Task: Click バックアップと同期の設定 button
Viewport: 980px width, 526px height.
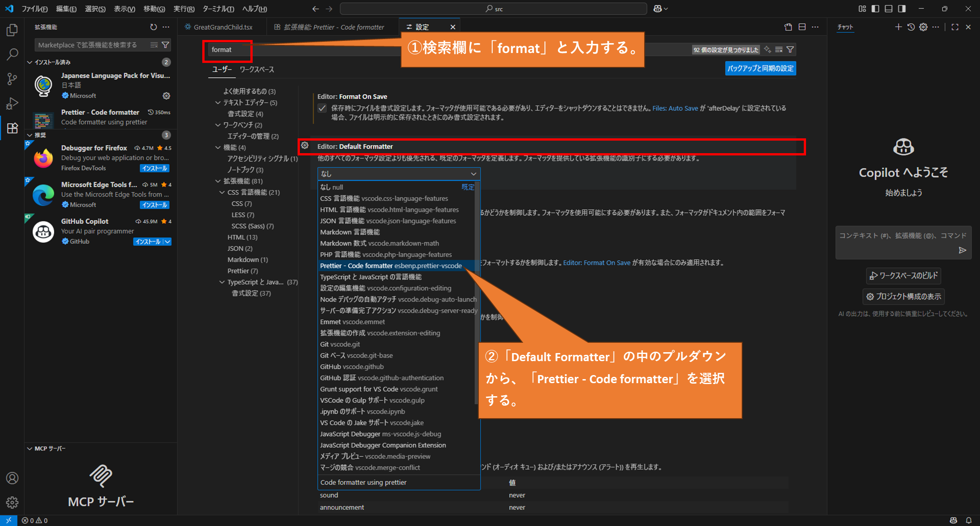Action: [x=761, y=68]
